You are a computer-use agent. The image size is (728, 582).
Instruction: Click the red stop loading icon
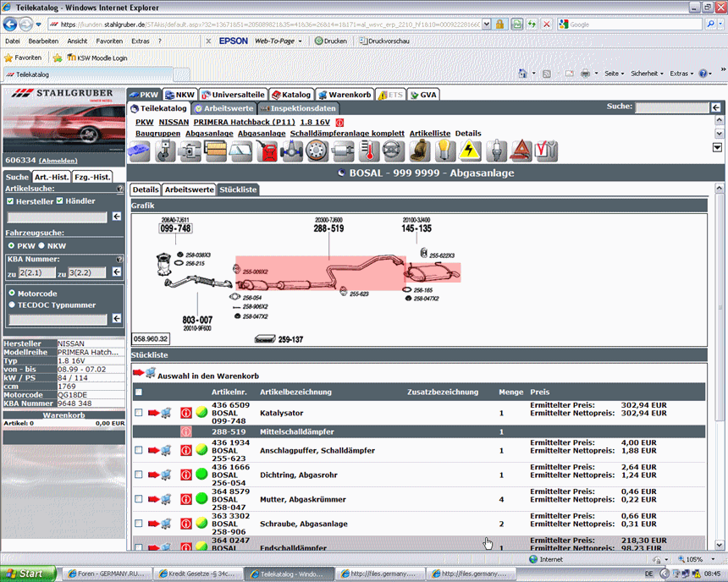pos(547,25)
